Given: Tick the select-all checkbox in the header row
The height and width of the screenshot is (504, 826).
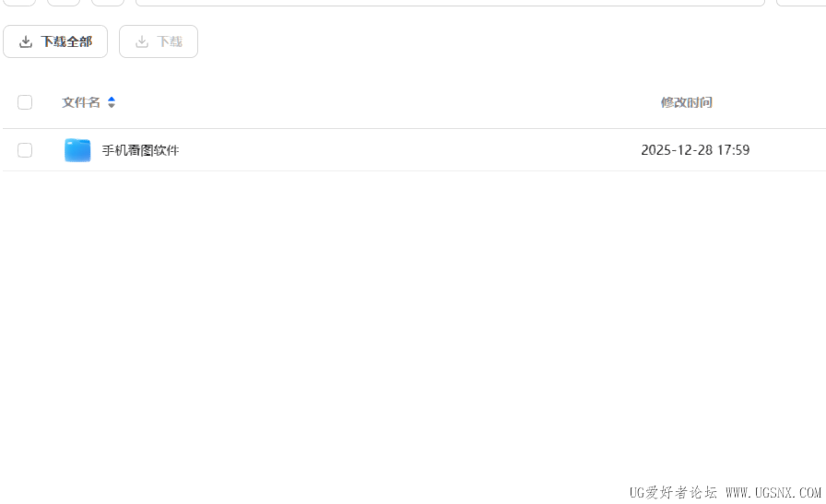Looking at the screenshot, I should (x=25, y=102).
